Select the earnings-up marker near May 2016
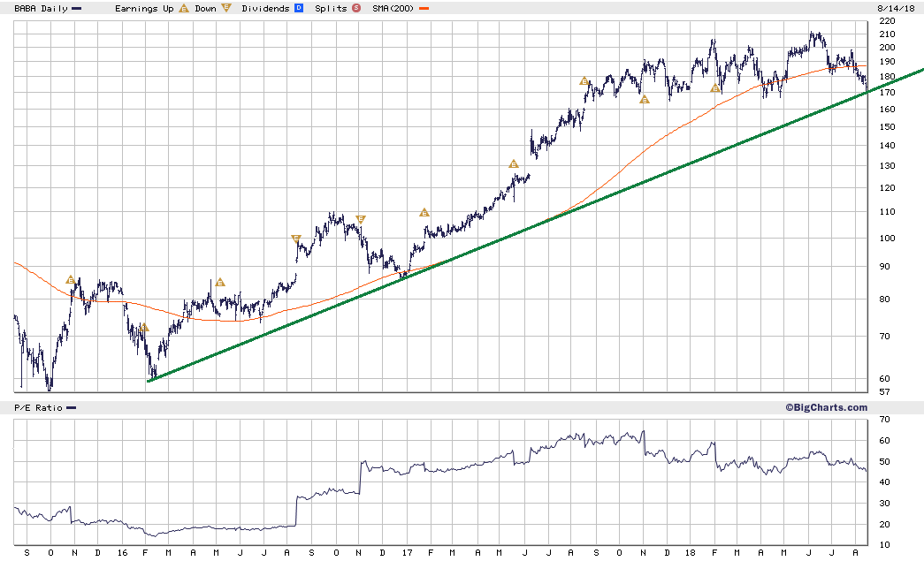924x561 pixels. click(x=220, y=283)
